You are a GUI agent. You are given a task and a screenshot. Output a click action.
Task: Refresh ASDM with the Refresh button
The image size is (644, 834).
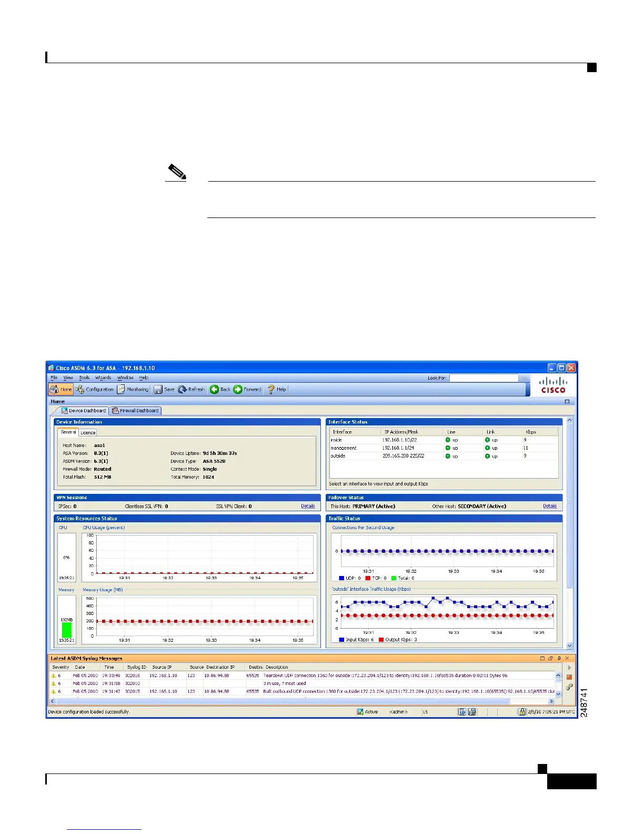pos(191,390)
